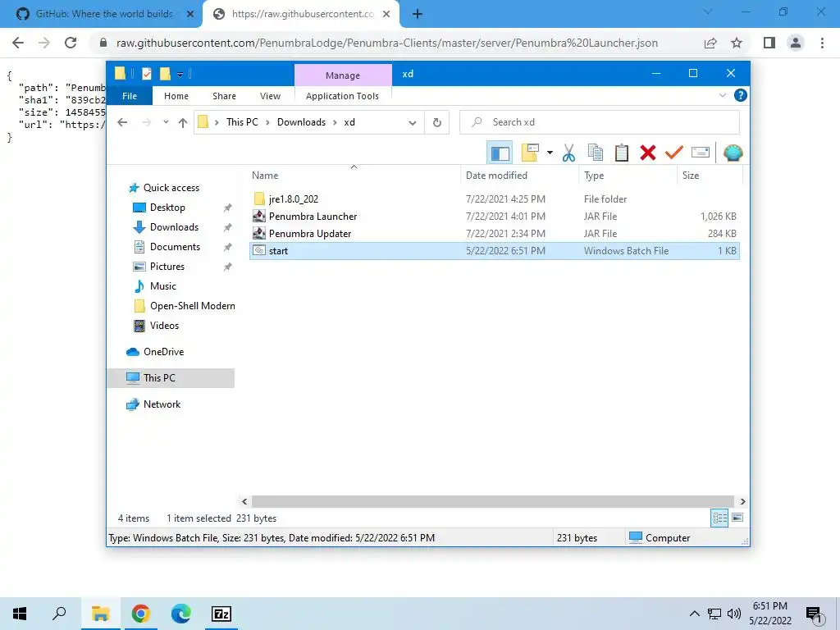The width and height of the screenshot is (840, 630).
Task: Switch to the Home ribbon tab
Action: click(176, 96)
